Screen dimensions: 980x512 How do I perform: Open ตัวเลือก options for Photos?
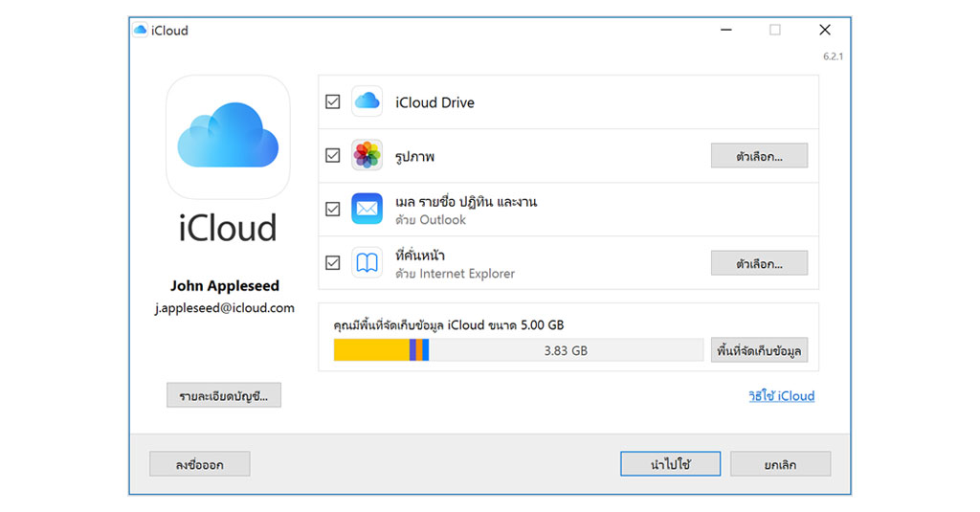[759, 155]
